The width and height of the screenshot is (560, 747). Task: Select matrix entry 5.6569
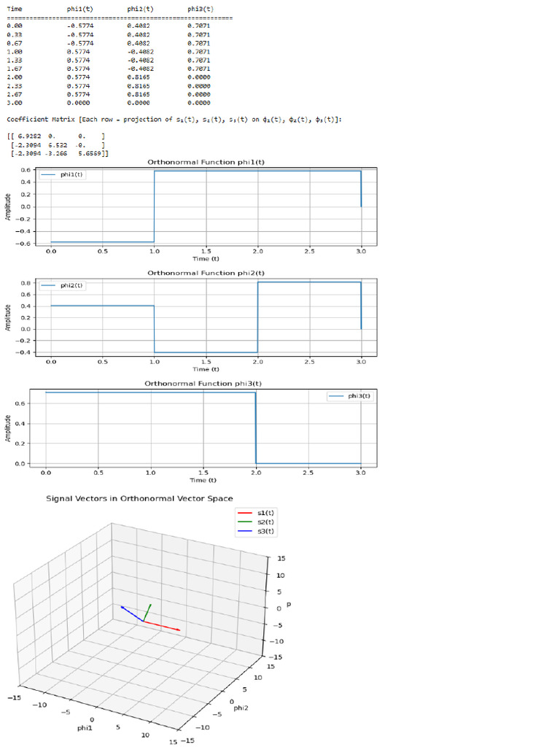[x=90, y=153]
